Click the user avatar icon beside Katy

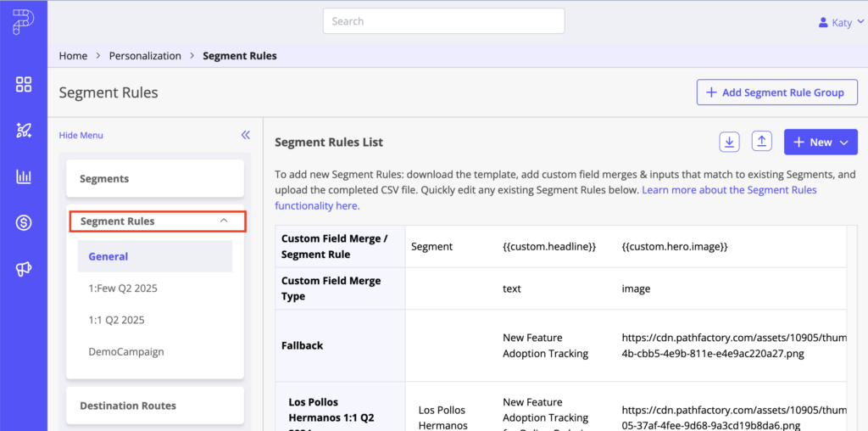click(x=823, y=23)
